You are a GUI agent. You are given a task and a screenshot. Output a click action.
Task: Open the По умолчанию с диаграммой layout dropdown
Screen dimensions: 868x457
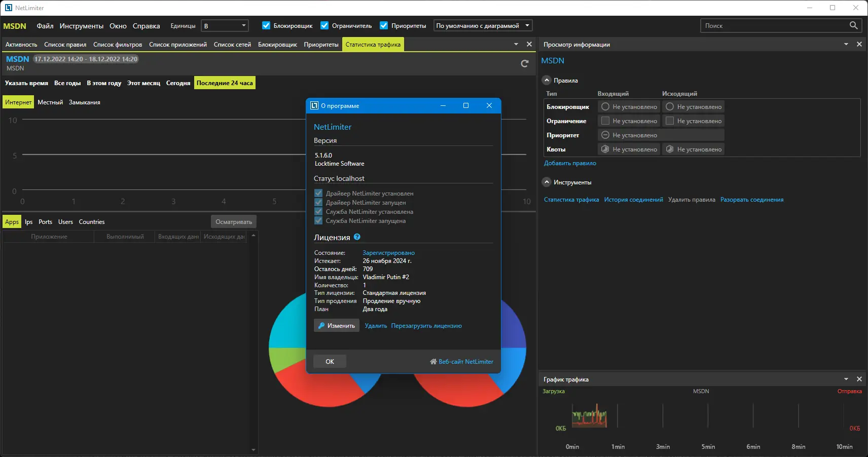(x=483, y=26)
